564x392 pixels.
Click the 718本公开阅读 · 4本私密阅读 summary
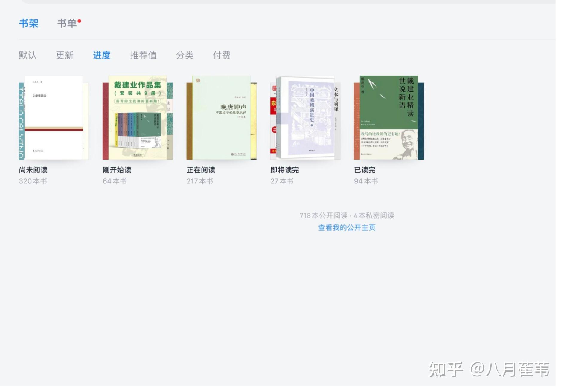347,215
